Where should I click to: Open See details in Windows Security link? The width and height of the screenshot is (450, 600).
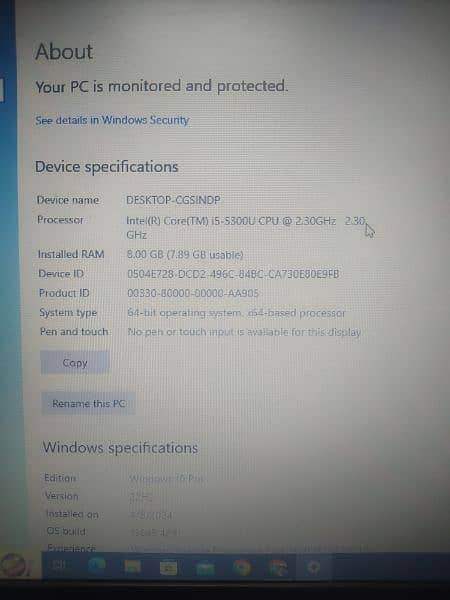click(x=112, y=120)
